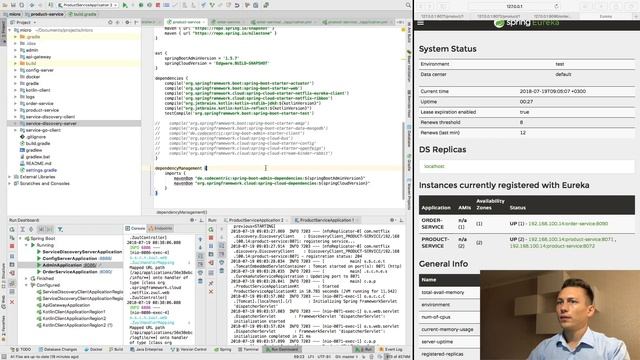Select product-service editor tab
The image size is (640, 360).
click(x=186, y=22)
